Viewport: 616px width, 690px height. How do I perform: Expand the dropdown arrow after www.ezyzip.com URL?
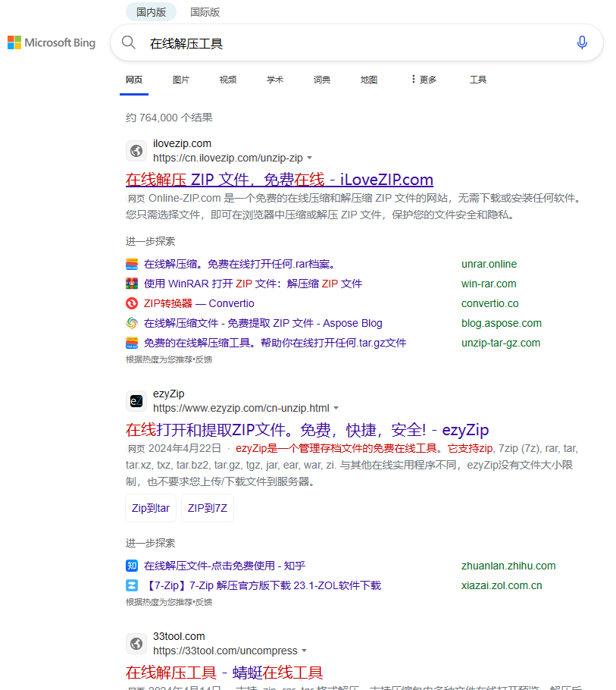tap(336, 408)
